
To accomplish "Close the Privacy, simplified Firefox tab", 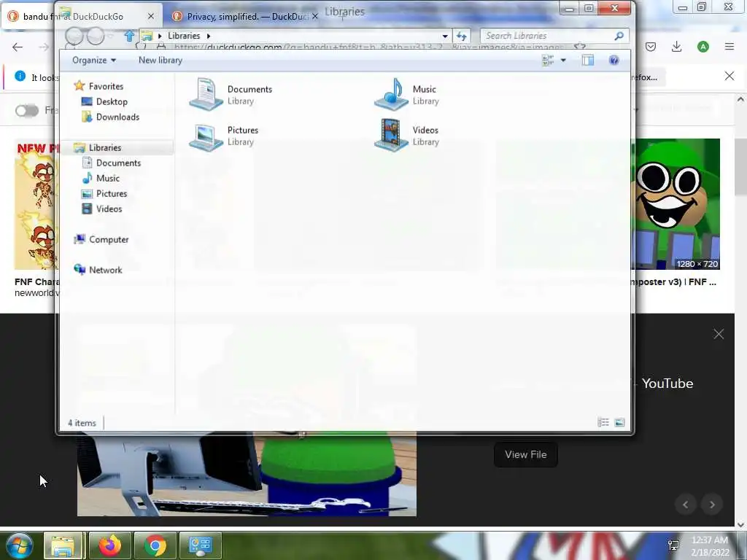I will click(314, 16).
